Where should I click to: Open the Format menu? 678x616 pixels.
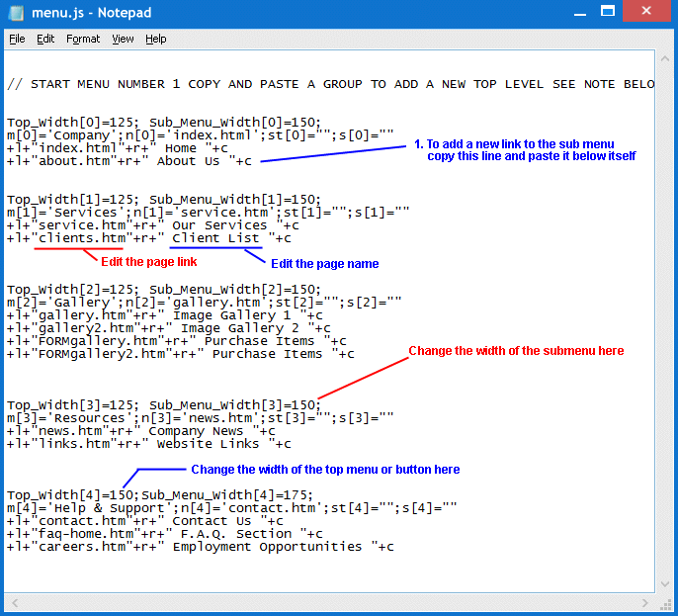pos(83,39)
